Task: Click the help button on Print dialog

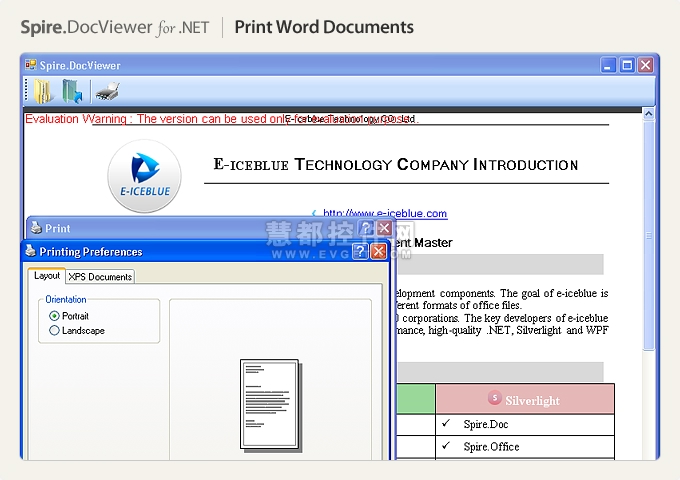Action: [x=366, y=228]
